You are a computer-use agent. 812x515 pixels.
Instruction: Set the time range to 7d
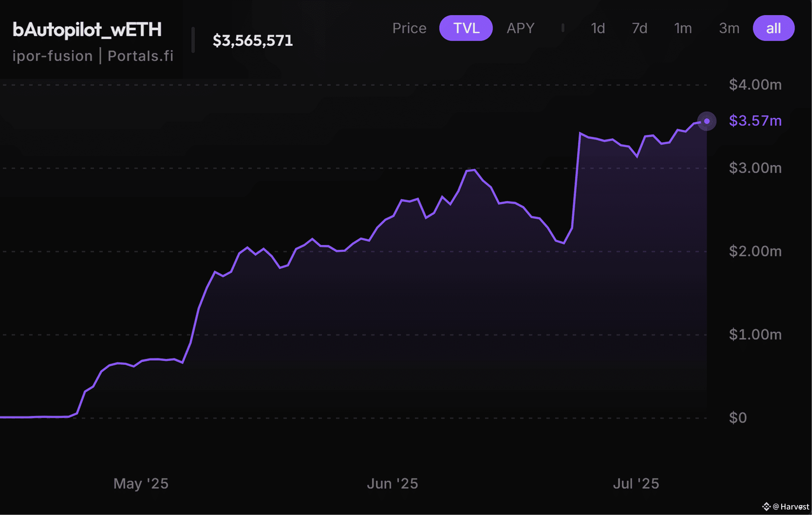tap(639, 28)
